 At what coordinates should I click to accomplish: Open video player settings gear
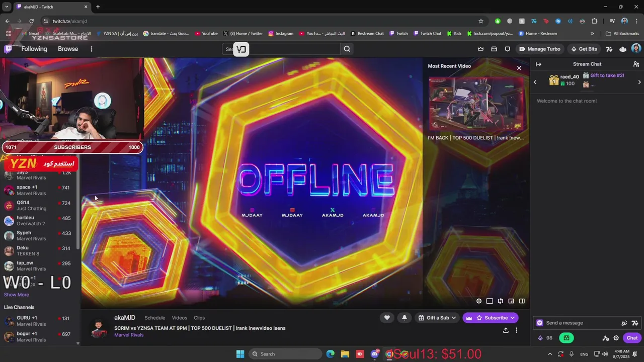point(479,301)
